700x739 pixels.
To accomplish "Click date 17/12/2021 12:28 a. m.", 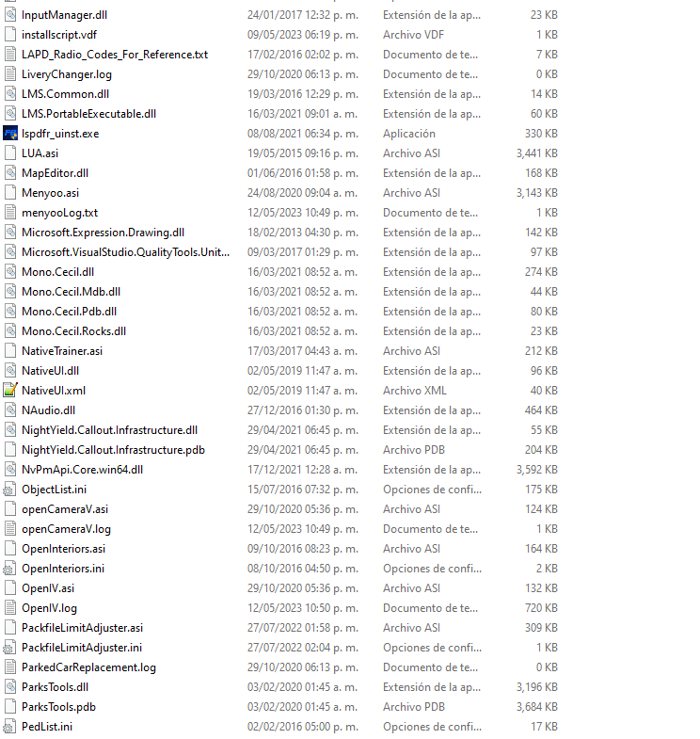I will pyautogui.click(x=303, y=470).
